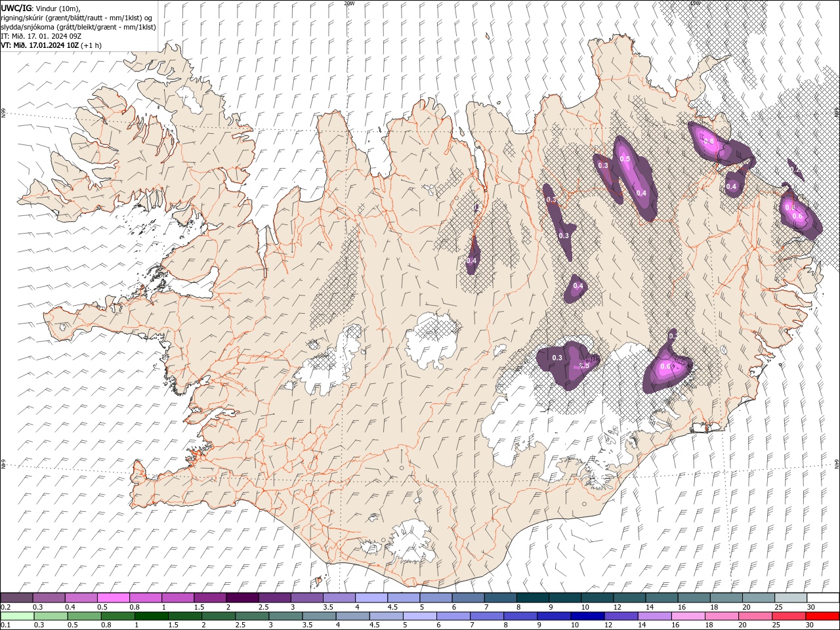Click the periwinkle 4.5 swatch in upper legend row
Viewport: 840px width, 630px height.
coord(404,598)
